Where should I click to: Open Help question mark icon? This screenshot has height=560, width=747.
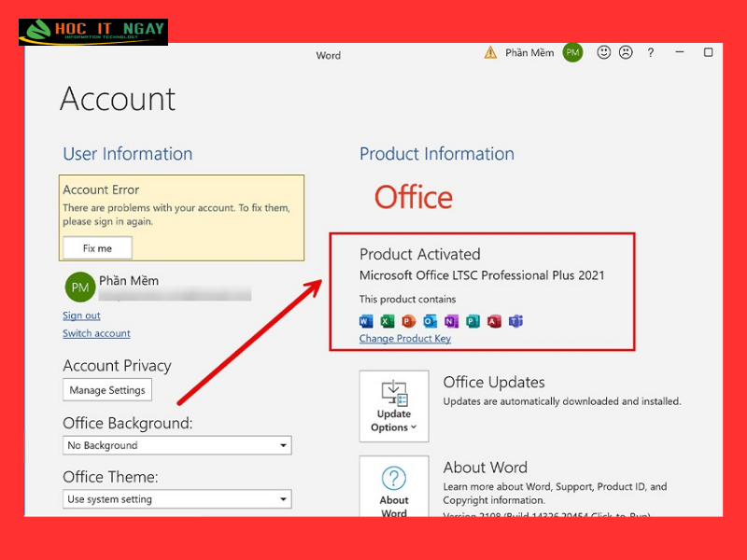point(651,52)
